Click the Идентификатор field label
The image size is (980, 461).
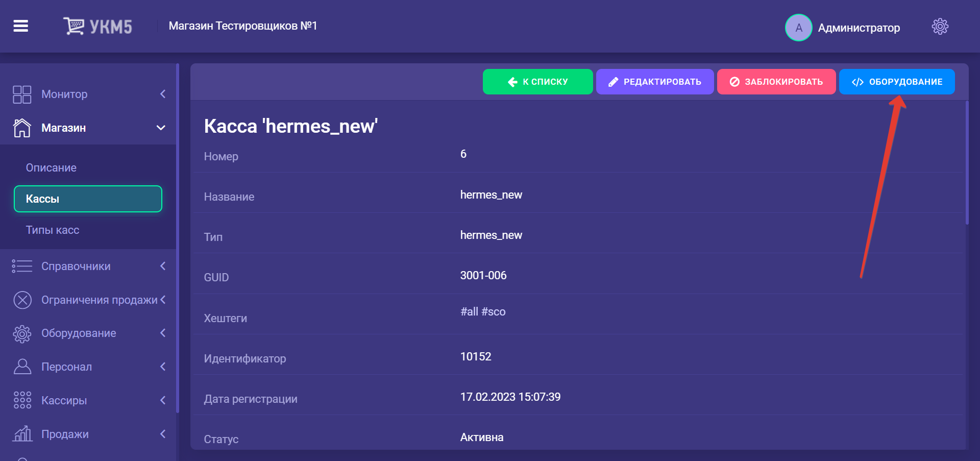click(x=245, y=359)
